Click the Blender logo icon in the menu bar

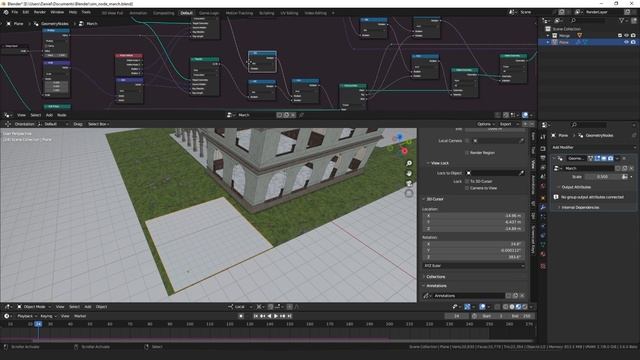tap(6, 12)
